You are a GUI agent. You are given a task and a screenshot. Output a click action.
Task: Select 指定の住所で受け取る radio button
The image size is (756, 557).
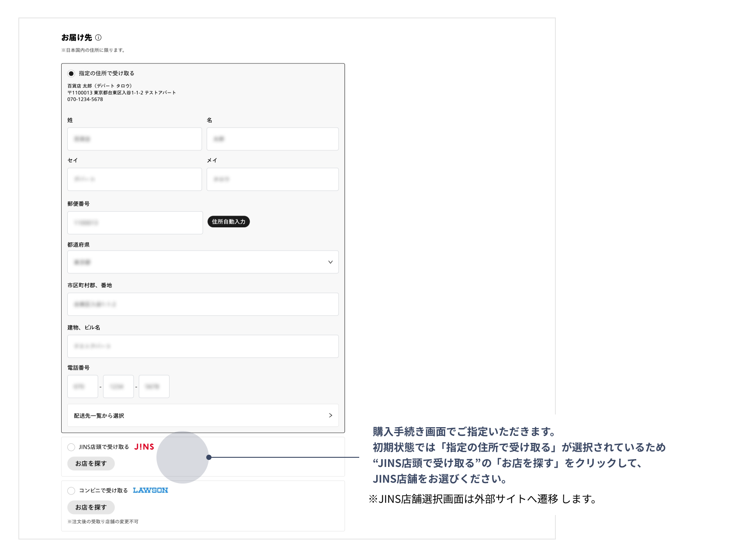[x=71, y=73]
